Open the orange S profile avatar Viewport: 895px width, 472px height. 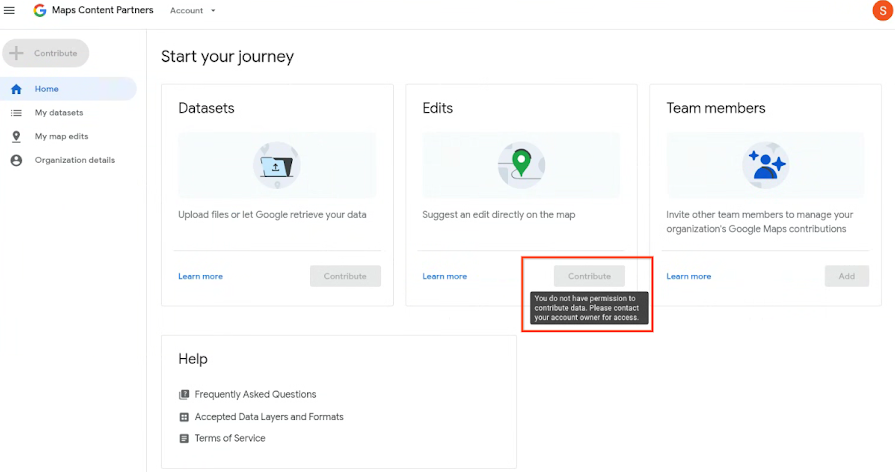tap(882, 10)
